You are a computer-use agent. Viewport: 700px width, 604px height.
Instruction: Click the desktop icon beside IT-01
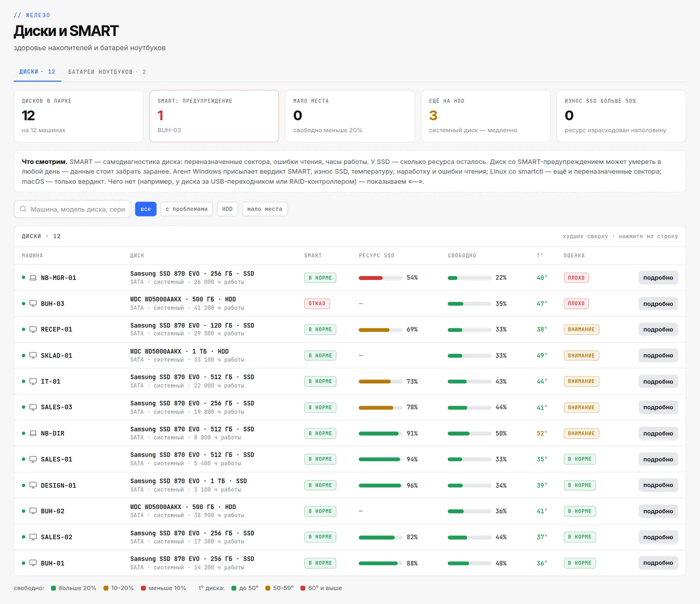coord(33,381)
